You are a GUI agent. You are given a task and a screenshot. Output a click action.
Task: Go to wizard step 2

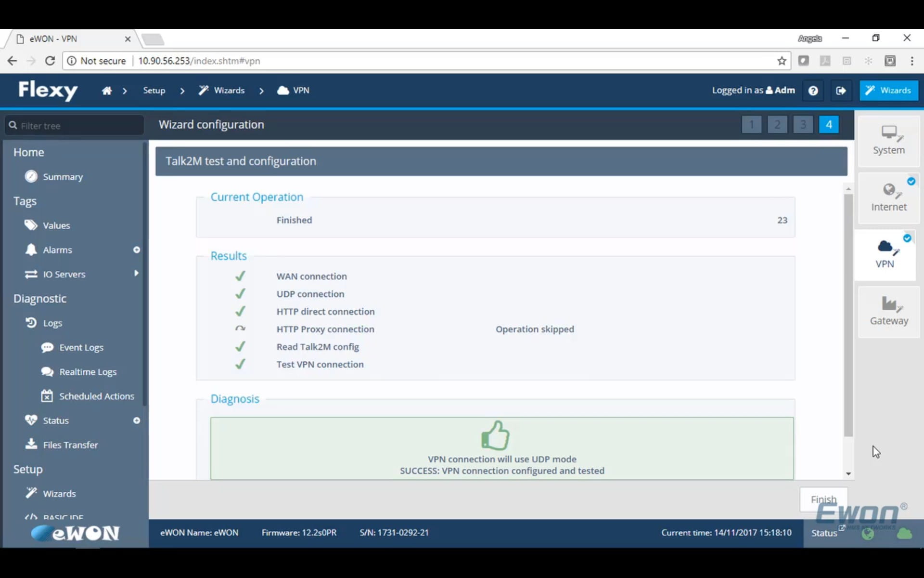(x=777, y=125)
